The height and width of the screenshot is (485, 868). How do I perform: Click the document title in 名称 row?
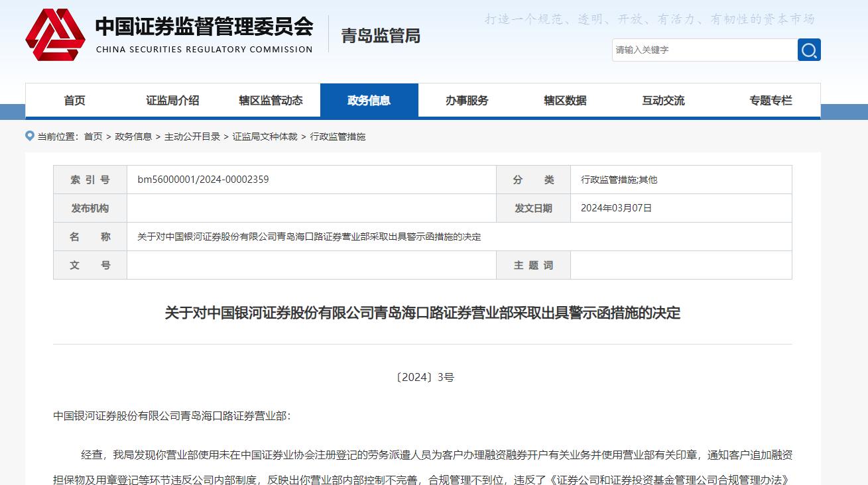coord(309,237)
